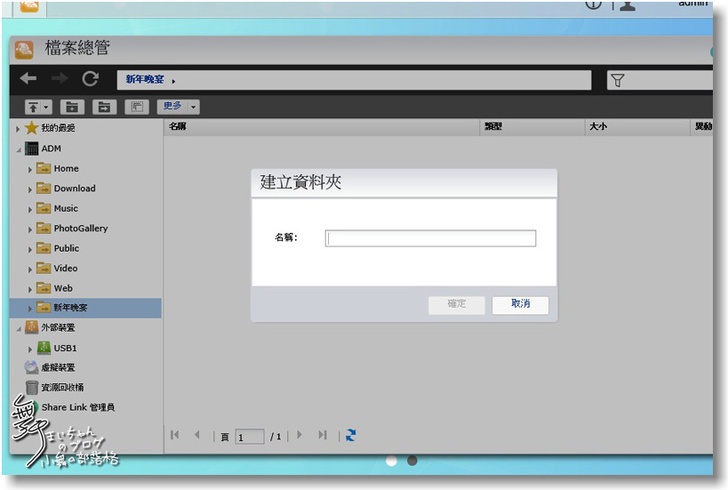Viewport: 728px width, 490px height.
Task: Go to the last page icon
Action: 323,435
